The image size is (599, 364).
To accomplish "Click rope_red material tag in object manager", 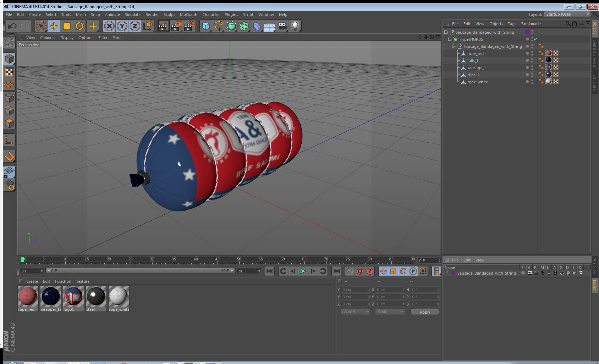I will [549, 53].
